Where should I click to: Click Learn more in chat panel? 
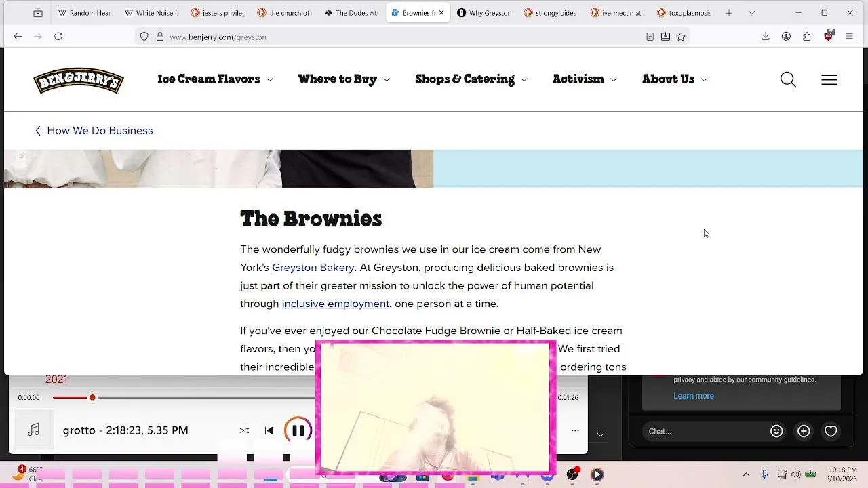coord(694,396)
